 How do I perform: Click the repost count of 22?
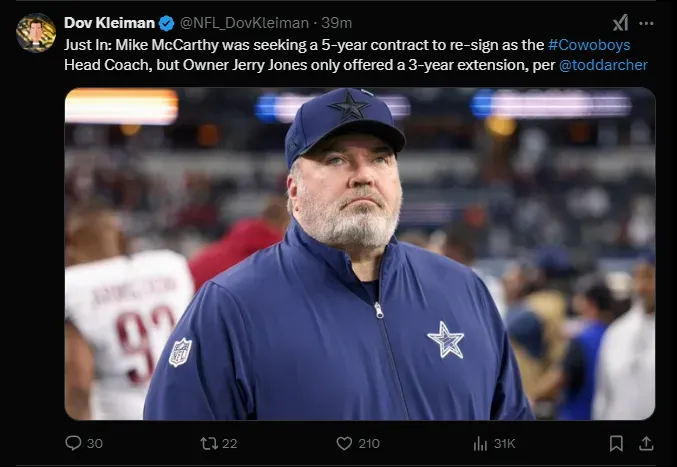(x=230, y=443)
